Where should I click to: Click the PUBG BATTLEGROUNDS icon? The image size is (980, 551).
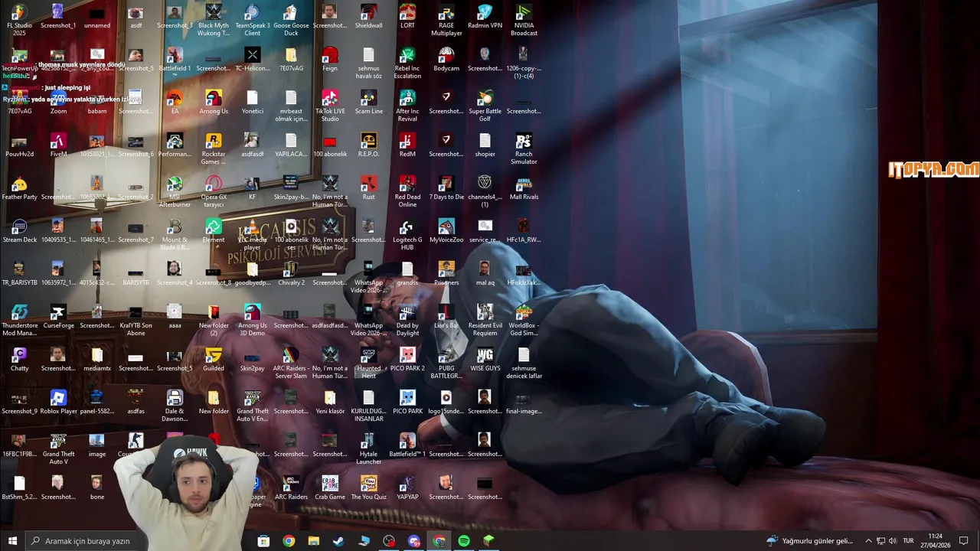pos(446,363)
